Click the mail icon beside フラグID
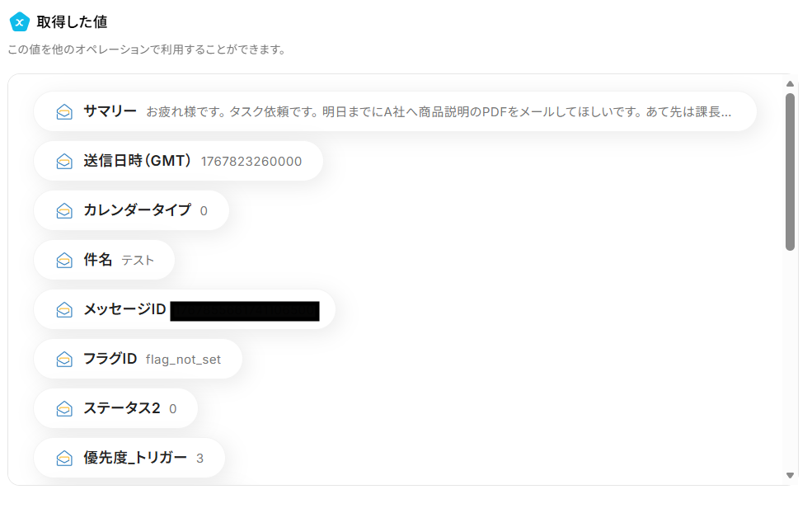 [64, 360]
